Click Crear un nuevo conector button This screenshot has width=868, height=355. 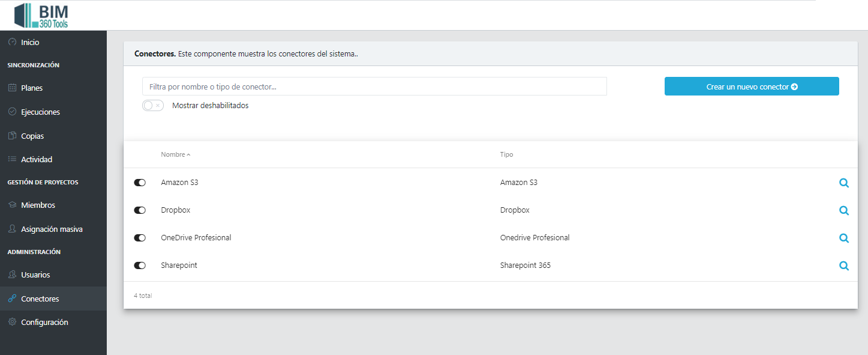(752, 86)
